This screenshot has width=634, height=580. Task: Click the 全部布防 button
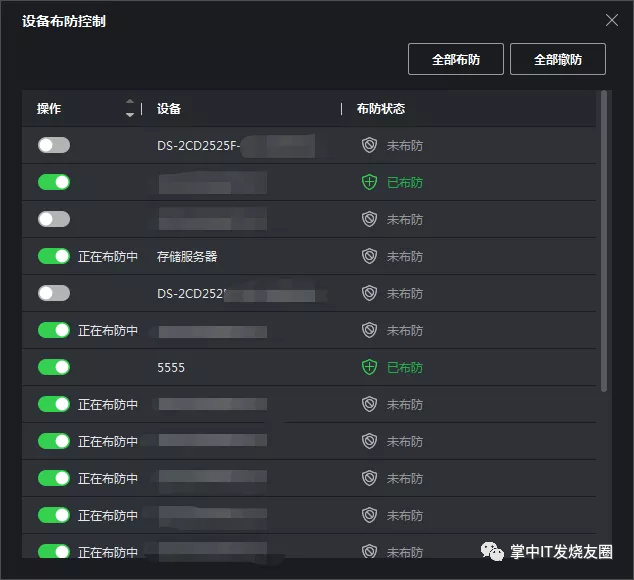point(456,59)
